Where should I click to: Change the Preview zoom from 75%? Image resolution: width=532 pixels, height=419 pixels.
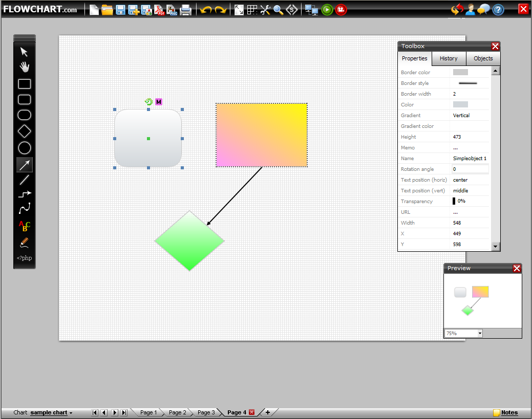[463, 333]
